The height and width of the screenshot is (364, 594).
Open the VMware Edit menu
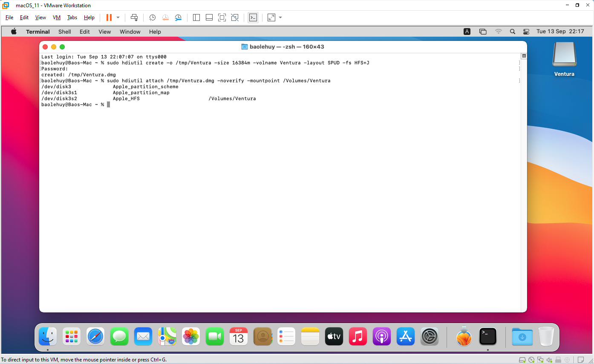24,17
